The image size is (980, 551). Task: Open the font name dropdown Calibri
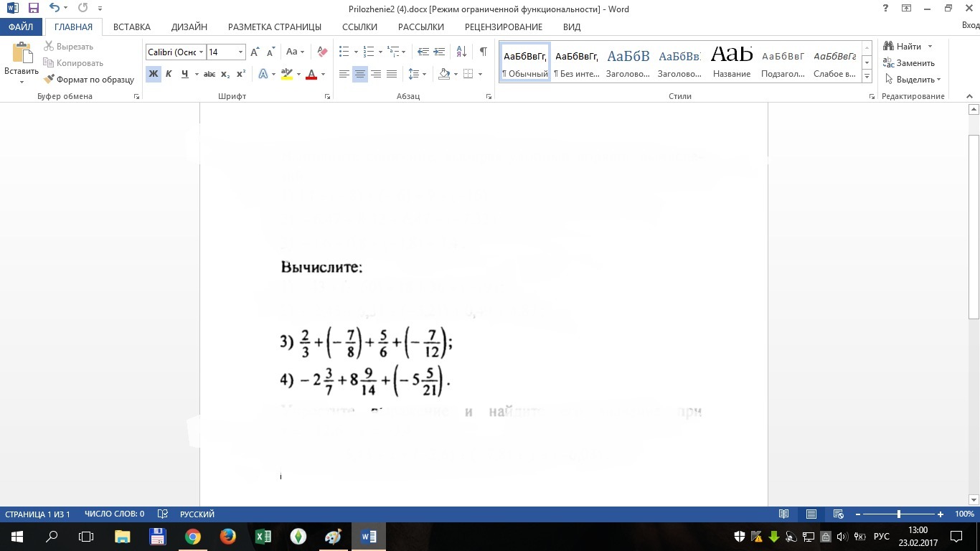[202, 52]
